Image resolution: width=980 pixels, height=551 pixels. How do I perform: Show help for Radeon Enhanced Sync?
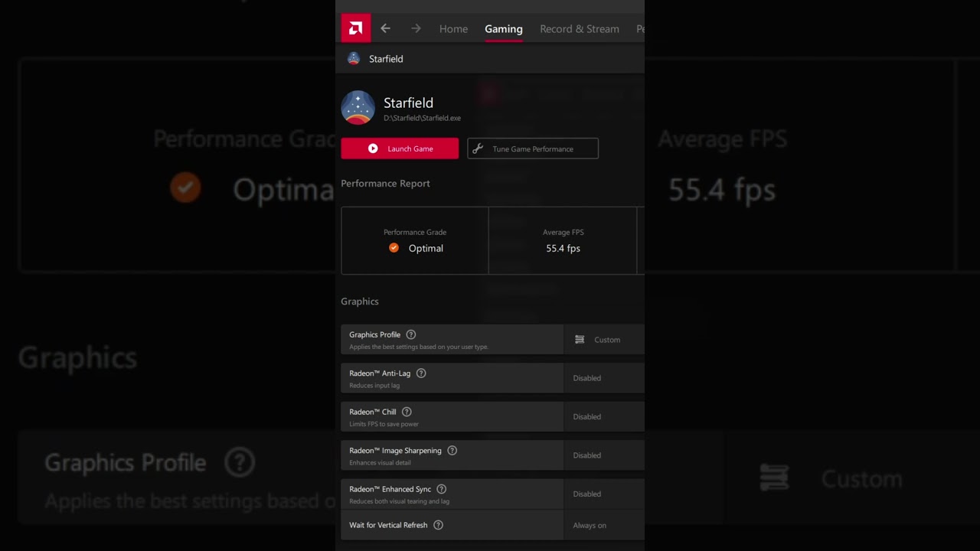point(441,489)
